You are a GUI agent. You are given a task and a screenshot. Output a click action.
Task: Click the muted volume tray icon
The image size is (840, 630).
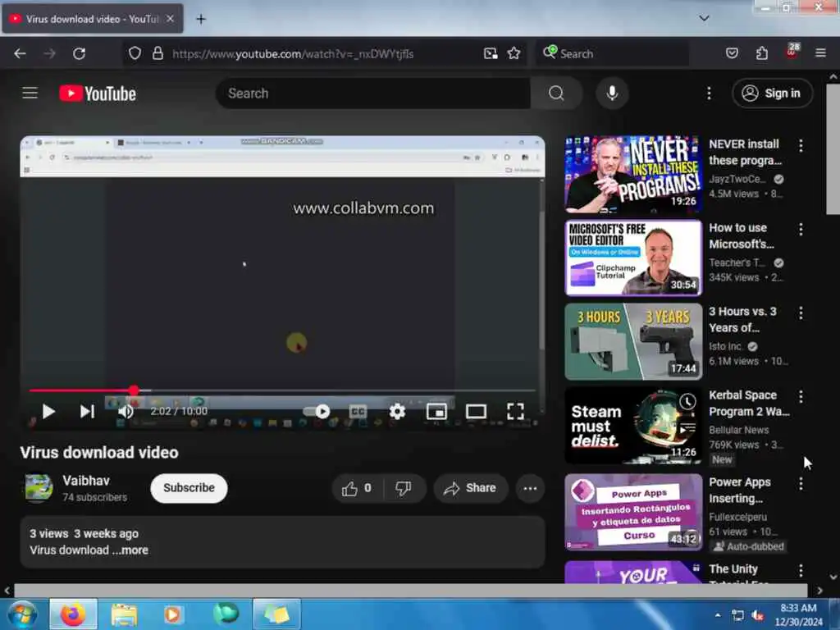757,615
